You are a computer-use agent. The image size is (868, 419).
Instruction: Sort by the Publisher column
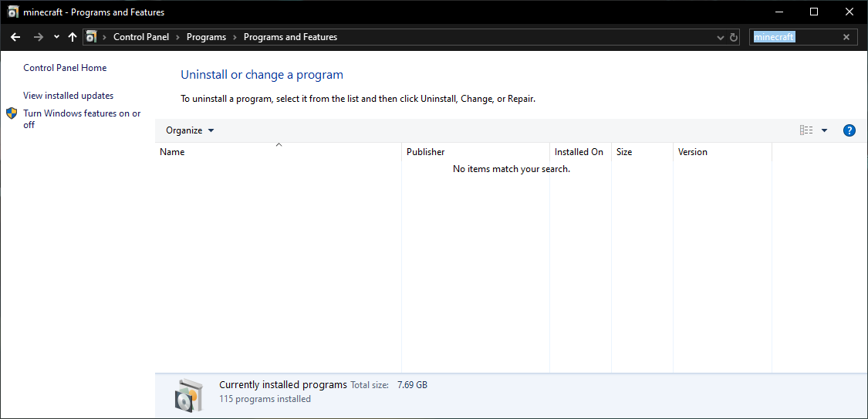tap(475, 152)
